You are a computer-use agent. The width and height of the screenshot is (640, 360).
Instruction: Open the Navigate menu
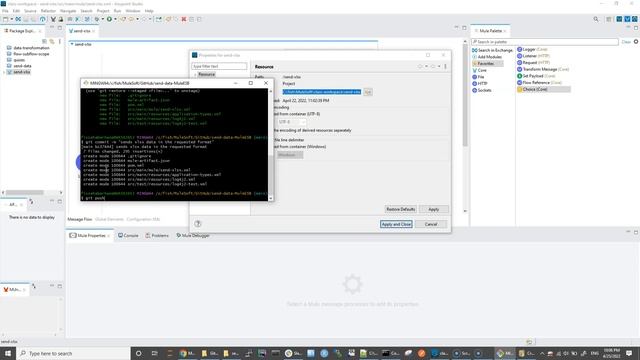tap(68, 11)
